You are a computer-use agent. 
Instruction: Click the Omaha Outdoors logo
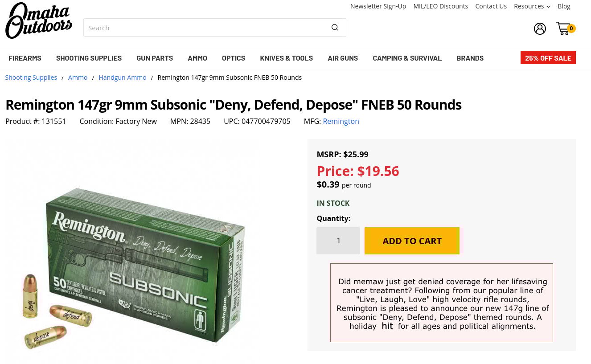[x=39, y=21]
